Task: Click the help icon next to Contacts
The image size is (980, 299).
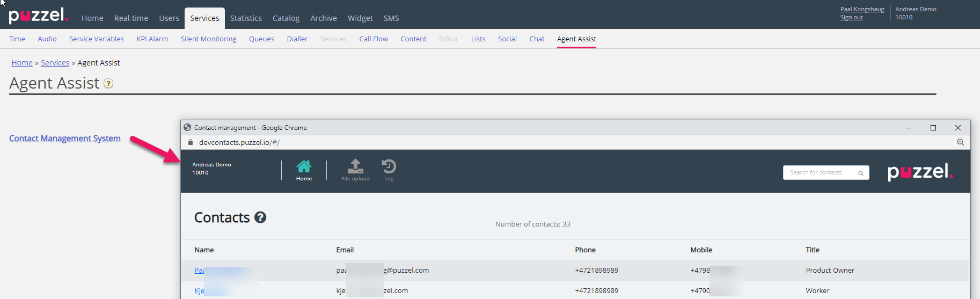Action: pos(260,217)
